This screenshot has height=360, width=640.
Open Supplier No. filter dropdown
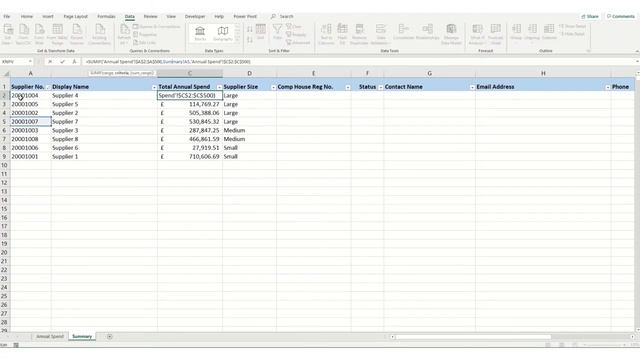click(48, 87)
